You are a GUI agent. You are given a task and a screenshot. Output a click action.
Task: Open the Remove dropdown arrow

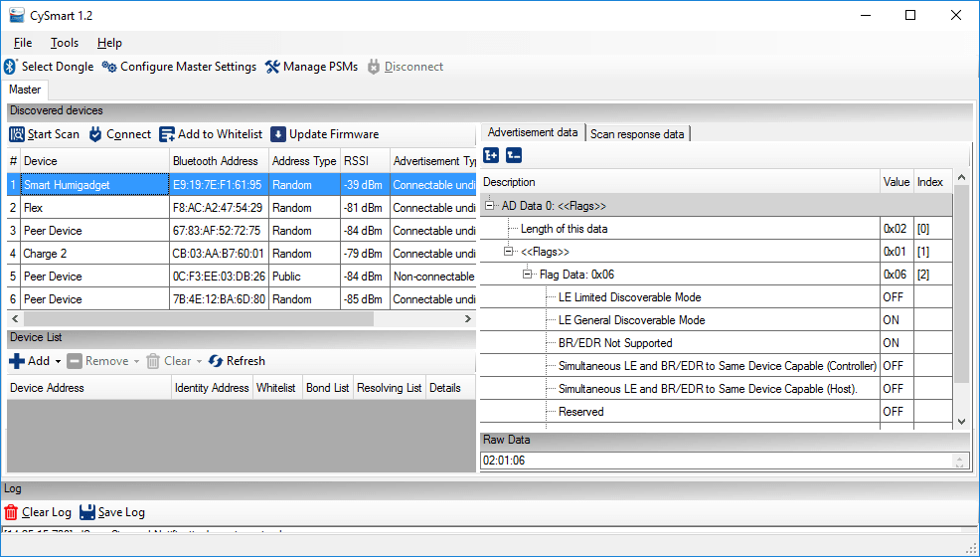point(137,362)
